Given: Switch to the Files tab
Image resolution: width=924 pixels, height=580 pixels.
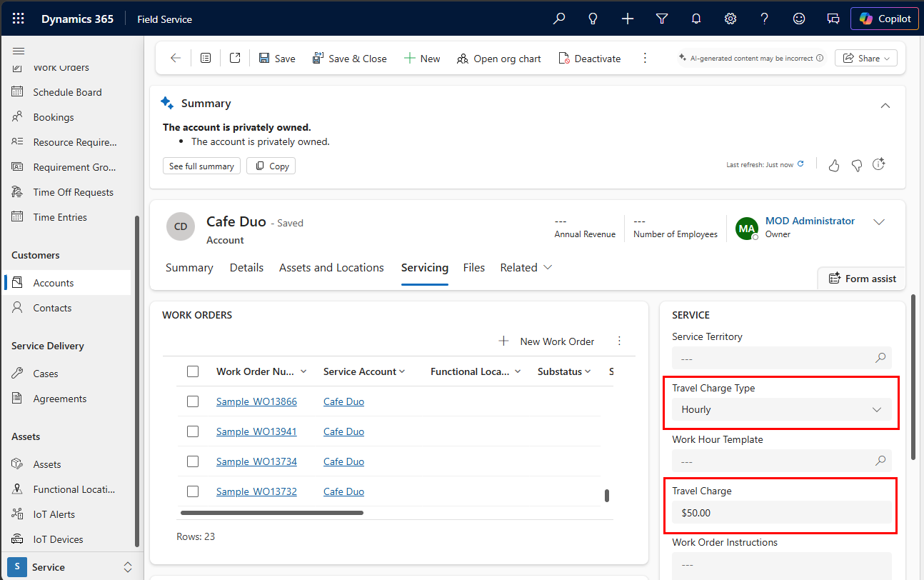Looking at the screenshot, I should (474, 268).
